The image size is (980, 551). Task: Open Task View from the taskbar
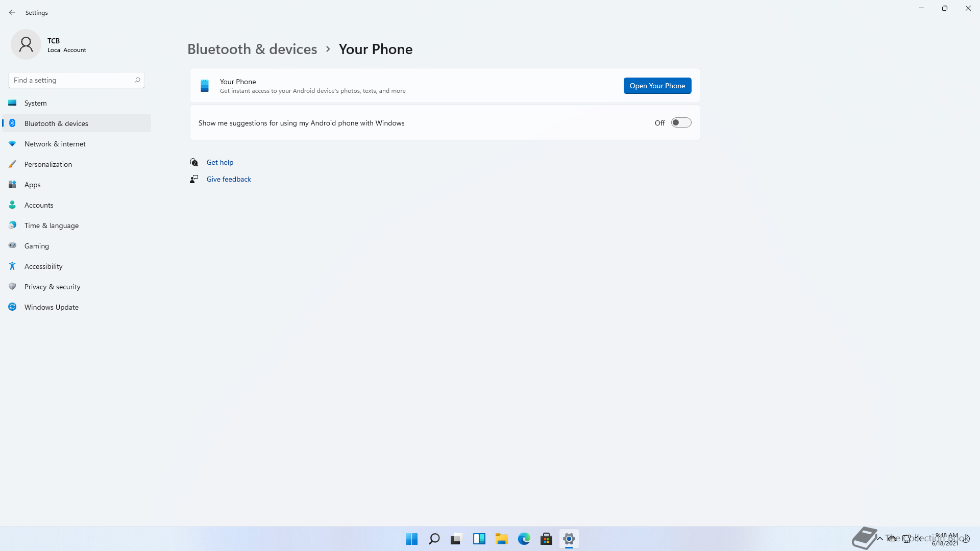[456, 539]
